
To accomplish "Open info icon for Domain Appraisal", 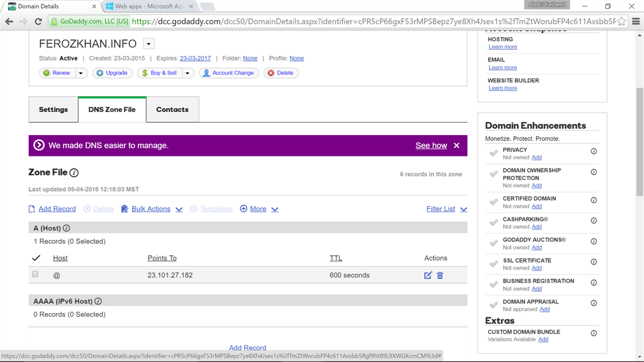I will click(594, 304).
